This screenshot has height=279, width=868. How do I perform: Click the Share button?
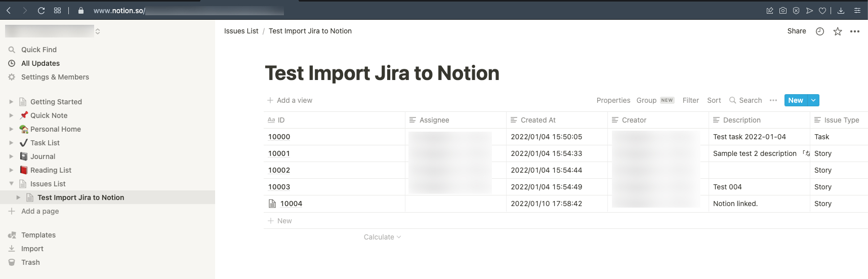[797, 31]
